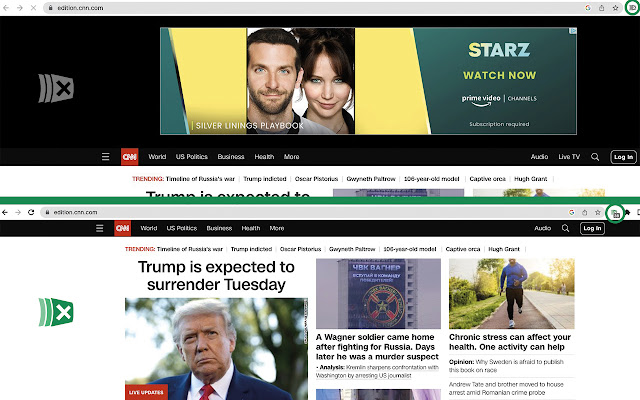Open search in the top CNN navbar
The width and height of the screenshot is (640, 400).
click(595, 157)
